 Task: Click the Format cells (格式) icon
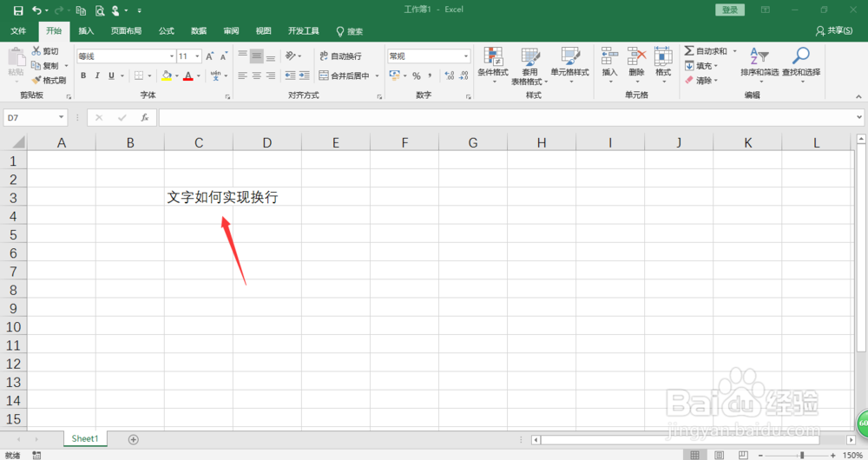[663, 56]
